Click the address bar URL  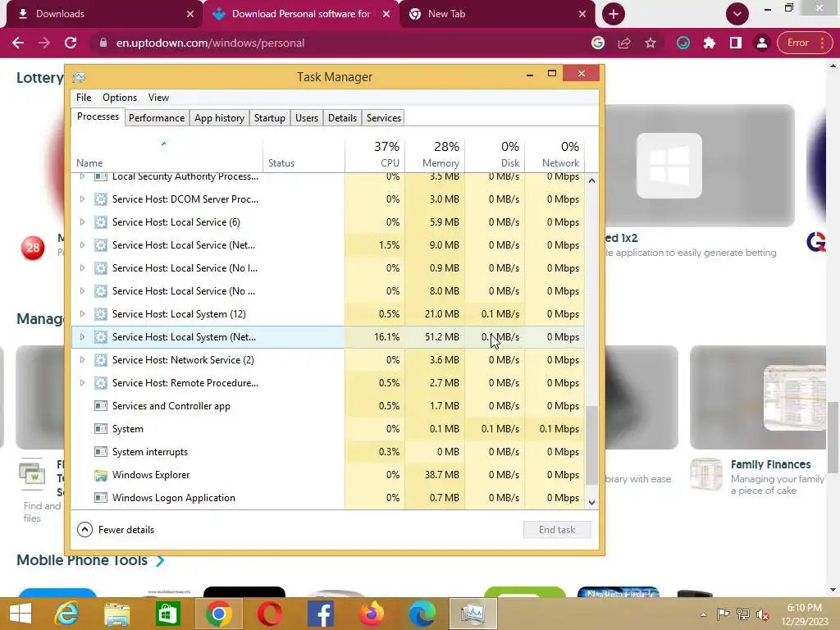(x=210, y=43)
